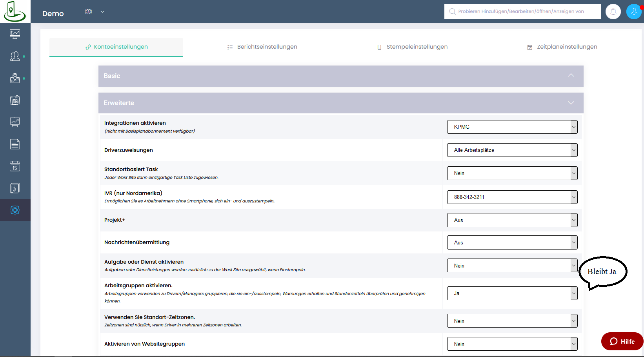Click the Basisplanabonnement note text
The width and height of the screenshot is (644, 357).
tap(149, 131)
